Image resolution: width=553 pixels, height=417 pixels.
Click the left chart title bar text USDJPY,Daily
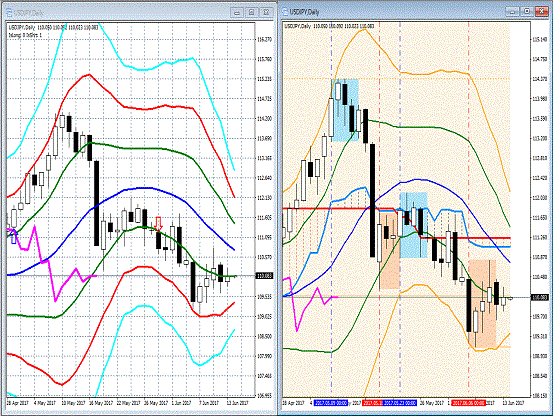29,13
